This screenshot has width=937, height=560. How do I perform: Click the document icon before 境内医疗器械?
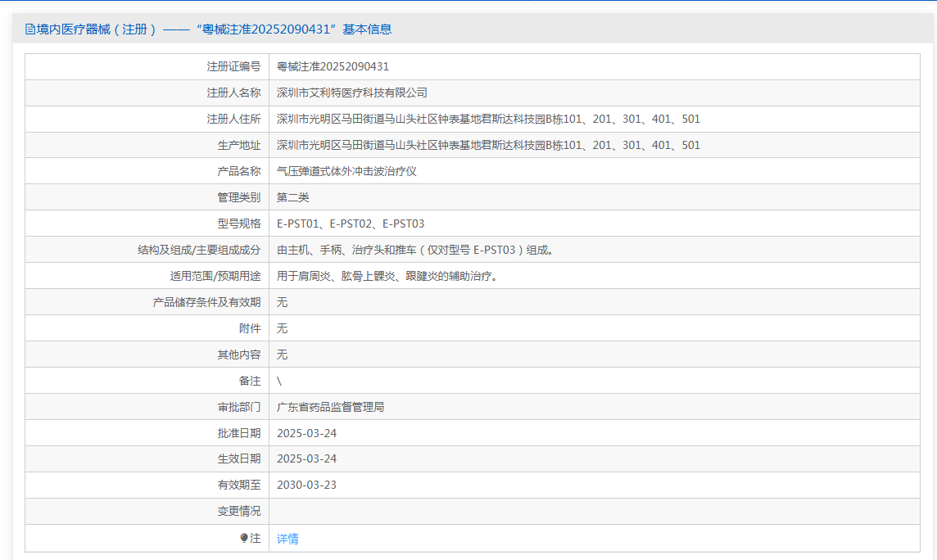29,29
